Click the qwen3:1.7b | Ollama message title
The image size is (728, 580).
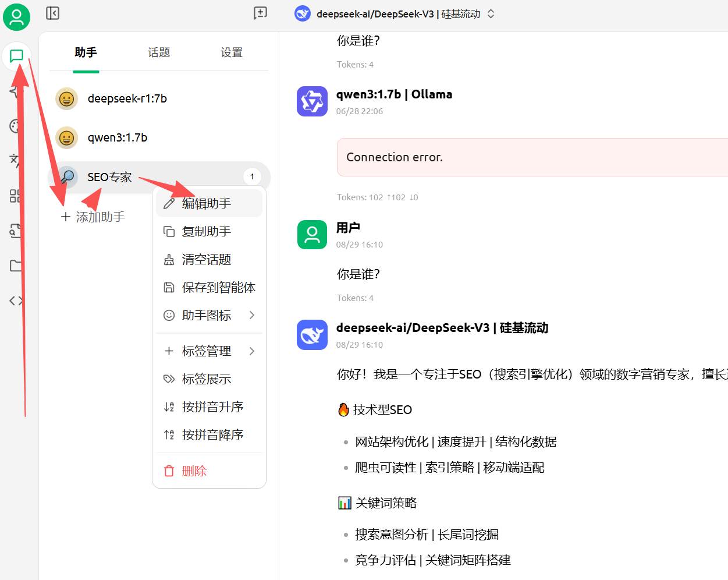[x=394, y=94]
